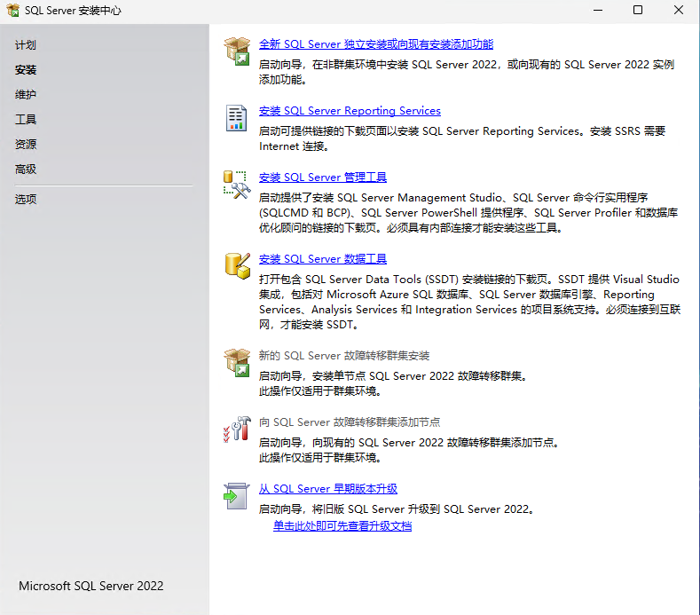Switch to the 高级 section

coord(26,170)
